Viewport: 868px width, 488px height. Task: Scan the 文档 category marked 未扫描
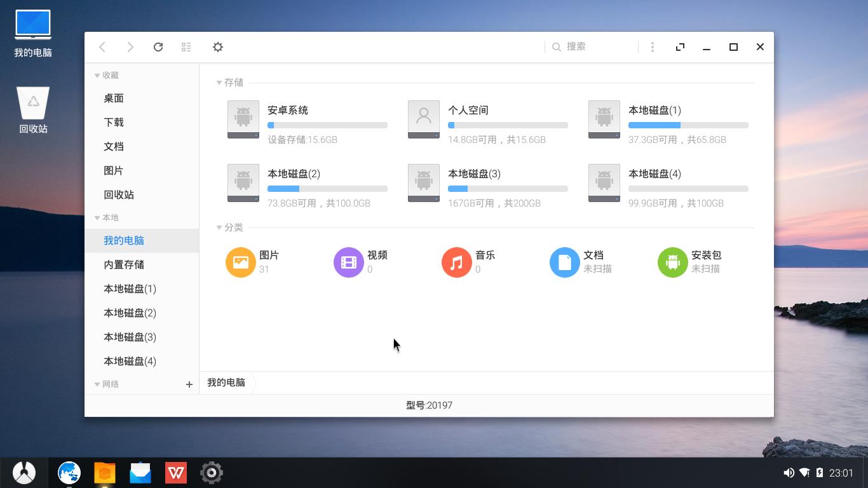[564, 262]
